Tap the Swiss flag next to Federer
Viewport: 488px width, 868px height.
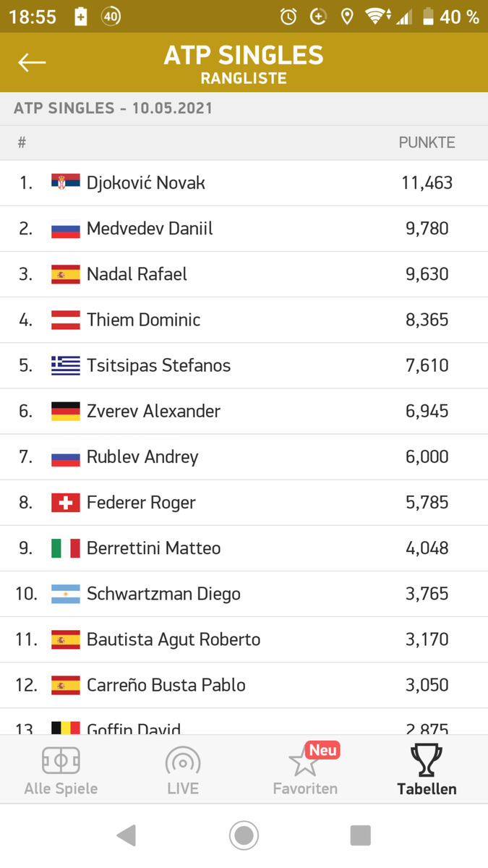[66, 502]
